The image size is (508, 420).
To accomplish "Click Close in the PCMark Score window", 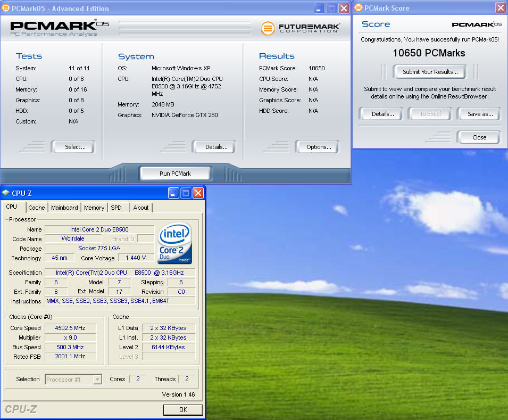I will click(x=479, y=137).
